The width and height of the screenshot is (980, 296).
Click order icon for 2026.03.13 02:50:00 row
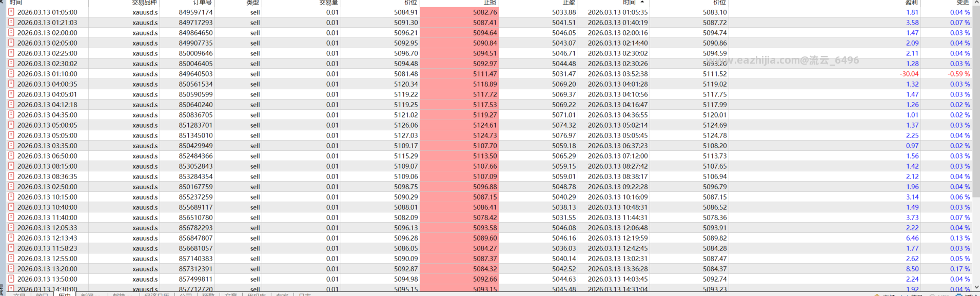point(11,186)
